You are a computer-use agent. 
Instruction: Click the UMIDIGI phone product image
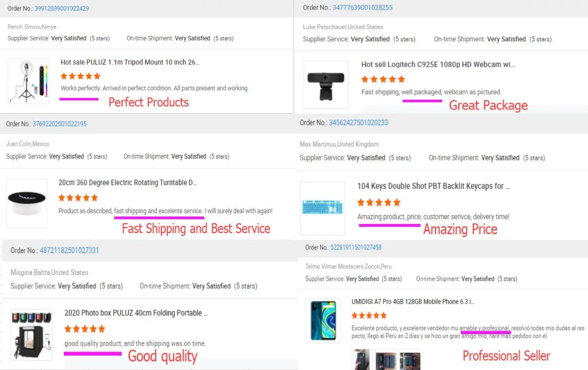point(323,321)
